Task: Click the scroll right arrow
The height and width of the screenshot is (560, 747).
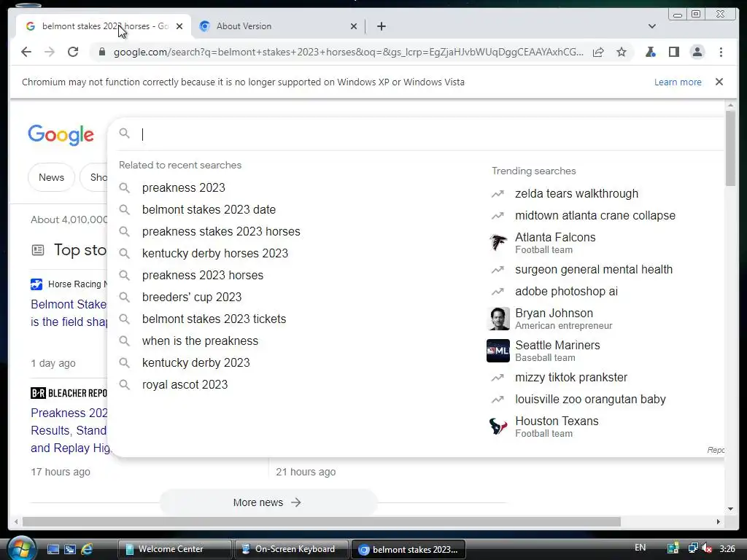Action: [x=719, y=522]
